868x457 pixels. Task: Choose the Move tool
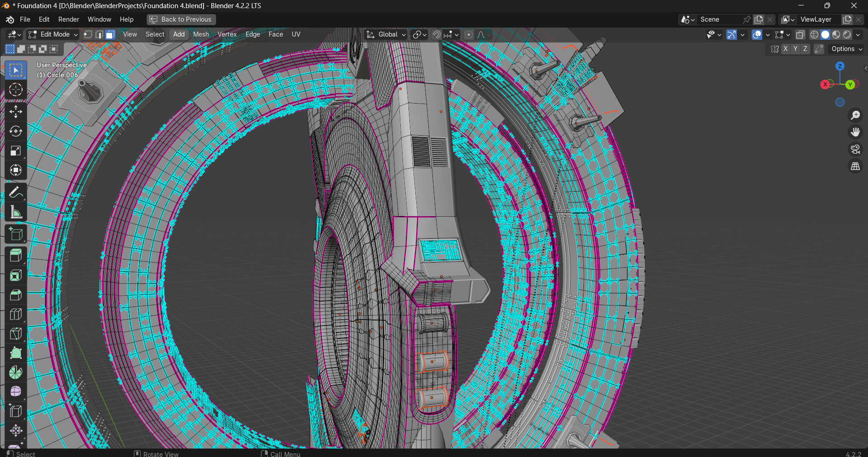[16, 112]
